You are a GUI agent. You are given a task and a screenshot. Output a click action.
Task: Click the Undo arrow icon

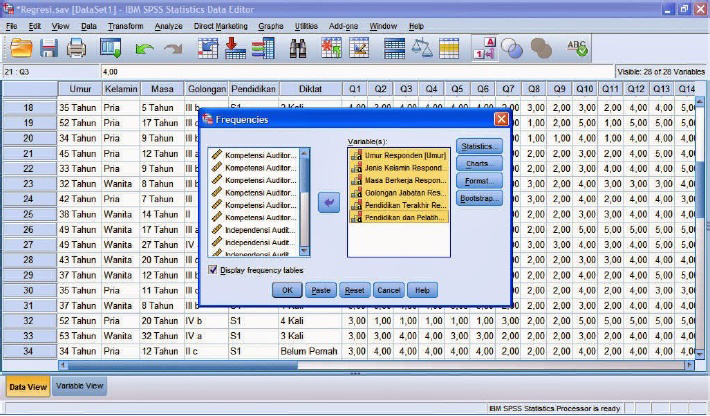click(145, 48)
